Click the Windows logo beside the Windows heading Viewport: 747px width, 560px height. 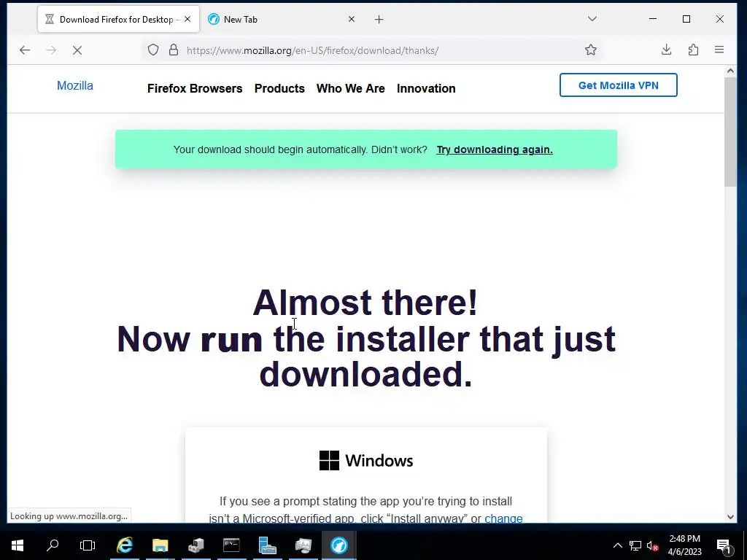(x=329, y=461)
